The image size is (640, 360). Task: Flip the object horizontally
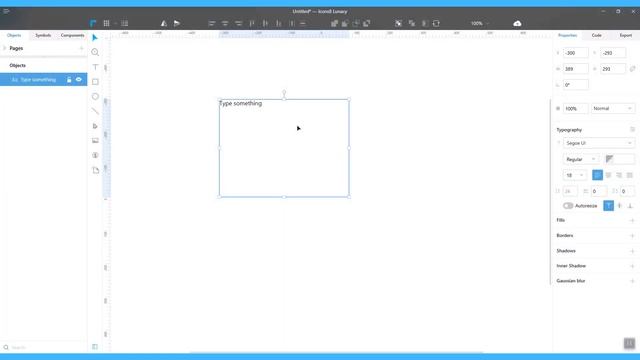pos(163,23)
